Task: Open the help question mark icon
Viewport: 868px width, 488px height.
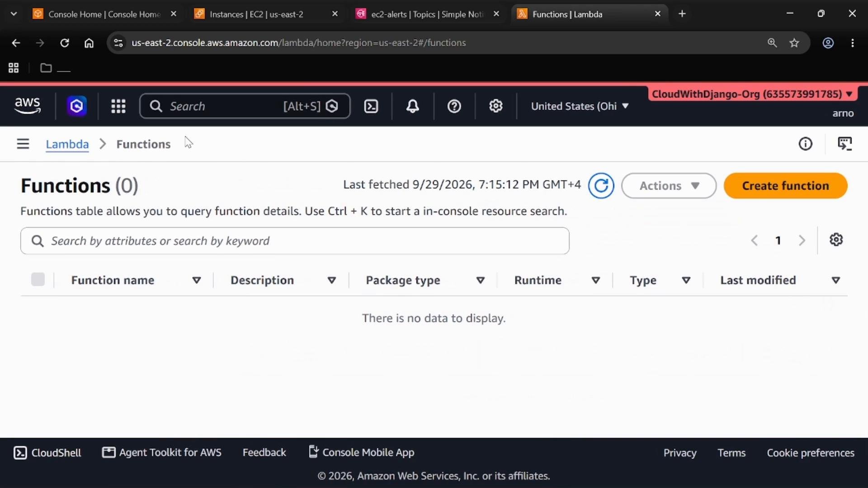Action: point(454,106)
